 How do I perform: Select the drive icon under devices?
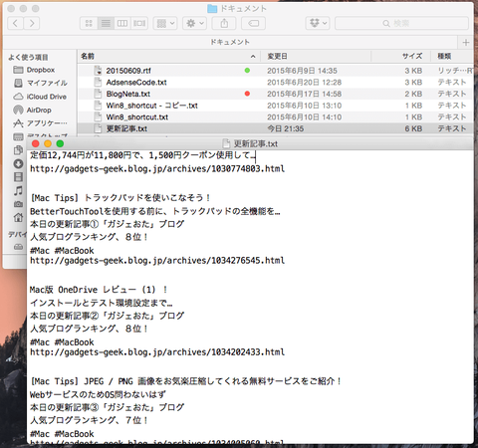[x=18, y=247]
